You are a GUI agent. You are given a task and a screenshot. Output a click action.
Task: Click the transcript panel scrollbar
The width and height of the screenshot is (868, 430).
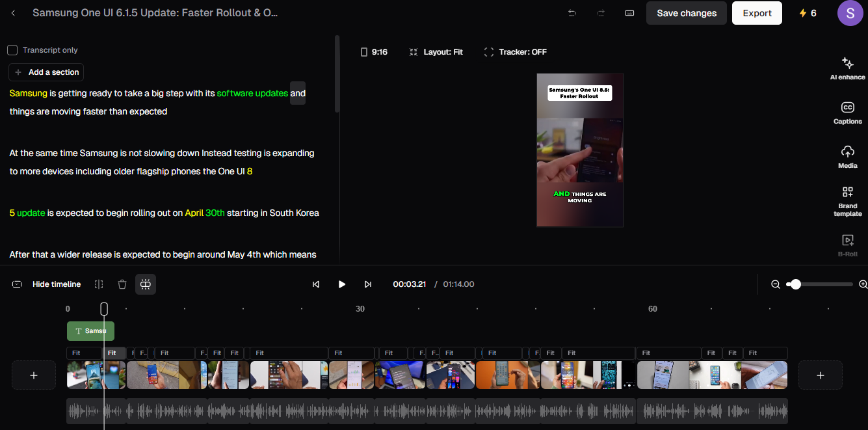tap(337, 74)
